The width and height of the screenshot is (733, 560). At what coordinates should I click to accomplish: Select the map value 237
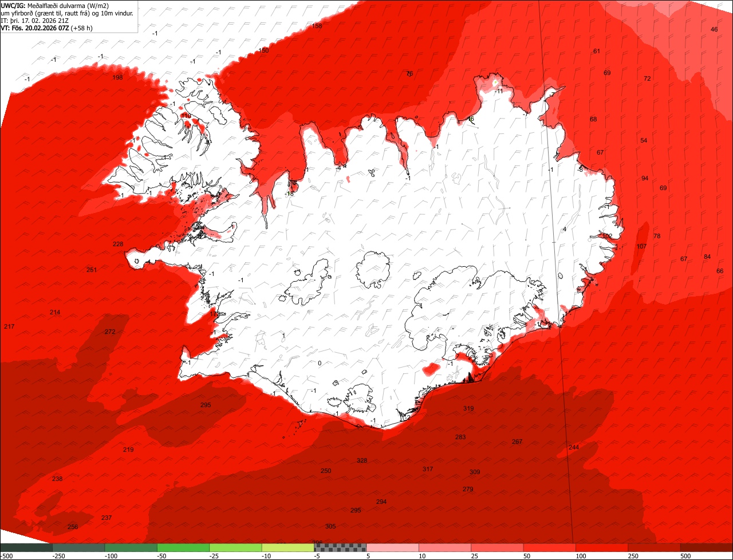click(107, 518)
